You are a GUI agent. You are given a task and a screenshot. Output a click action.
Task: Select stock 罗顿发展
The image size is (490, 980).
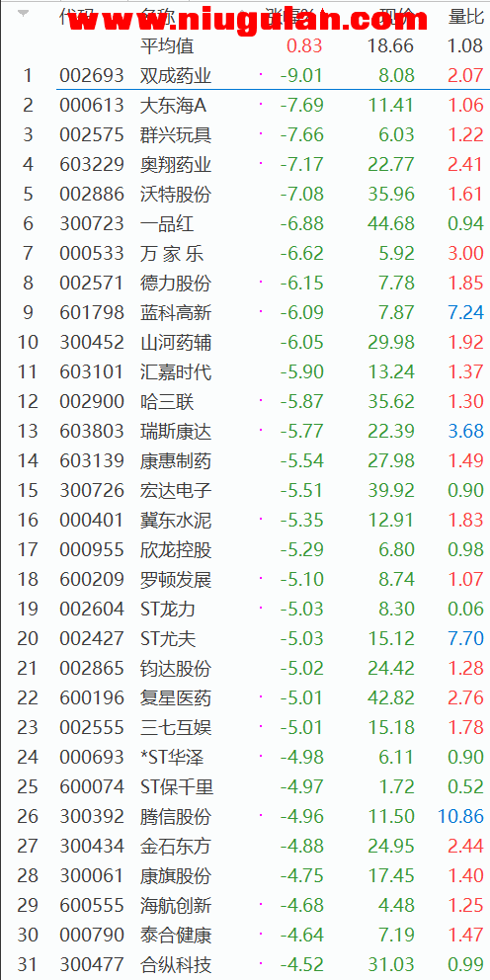tap(176, 579)
